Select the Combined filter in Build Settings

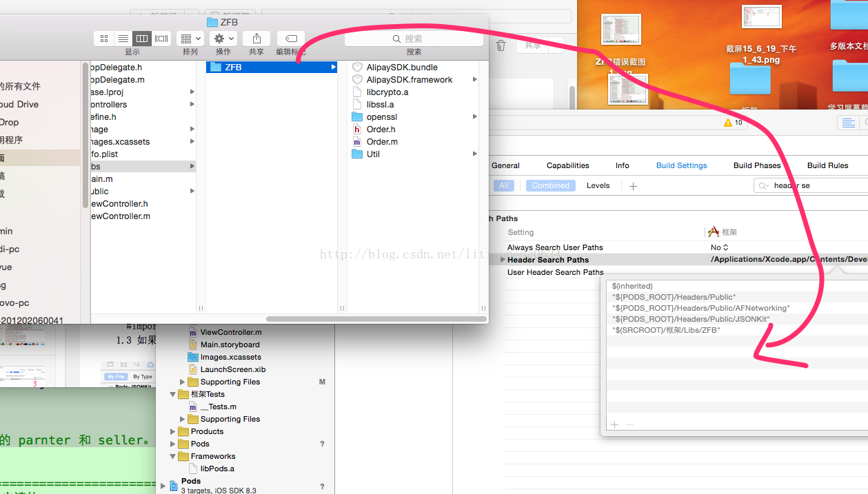point(551,185)
